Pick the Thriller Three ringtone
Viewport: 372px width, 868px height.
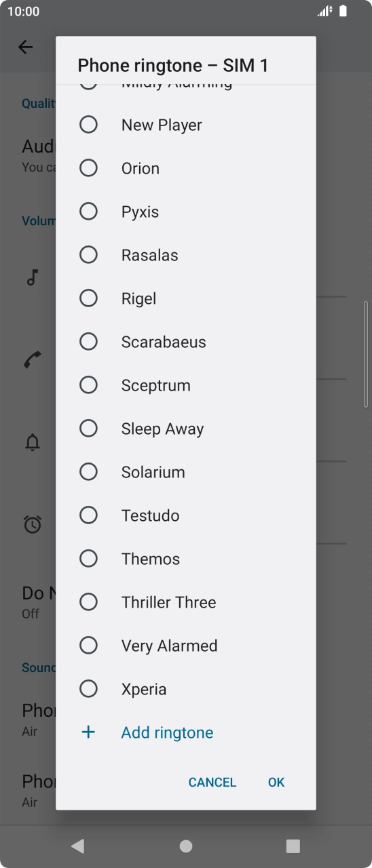pos(185,602)
